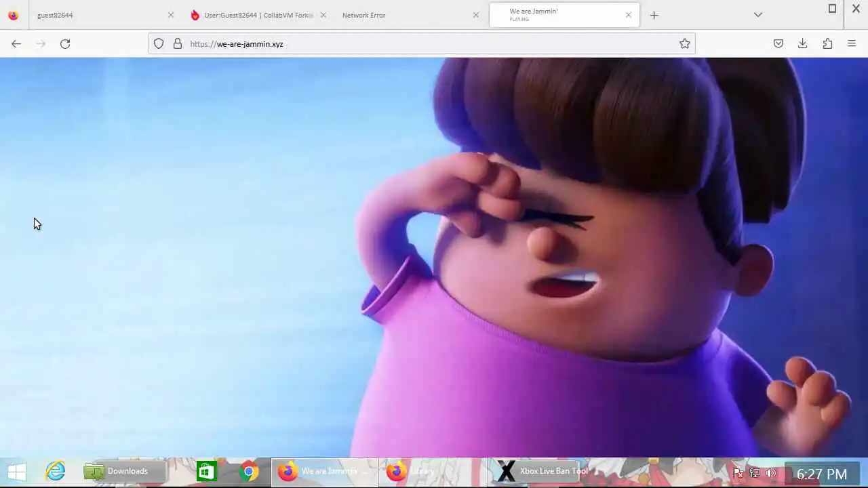Viewport: 868px width, 488px height.
Task: Open the Downloads folder taskbar button
Action: pyautogui.click(x=124, y=471)
